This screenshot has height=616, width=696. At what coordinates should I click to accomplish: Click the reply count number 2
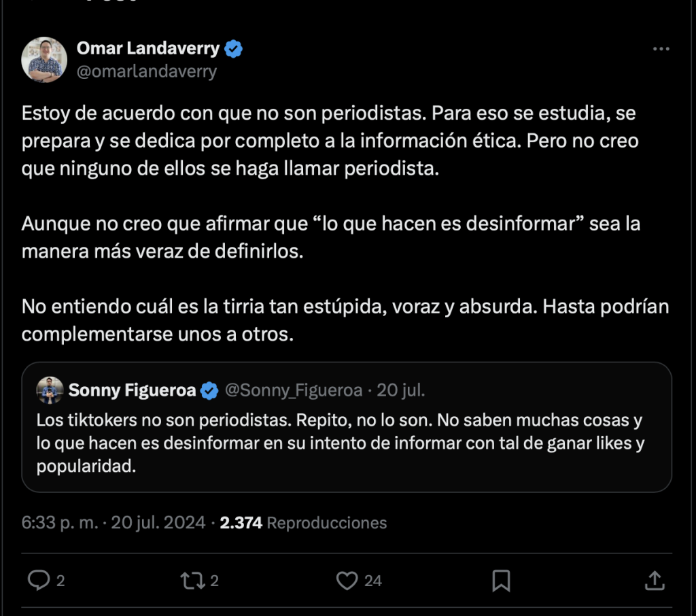coord(60,581)
